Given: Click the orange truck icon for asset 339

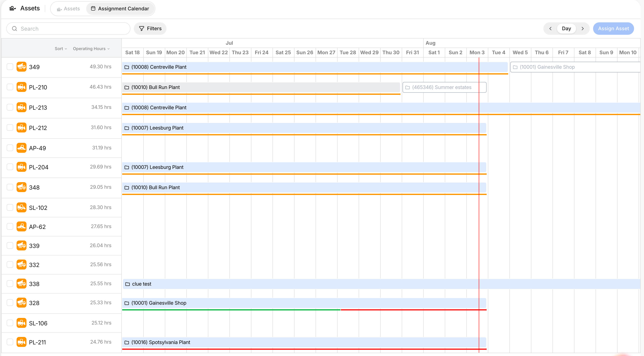Looking at the screenshot, I should (22, 245).
